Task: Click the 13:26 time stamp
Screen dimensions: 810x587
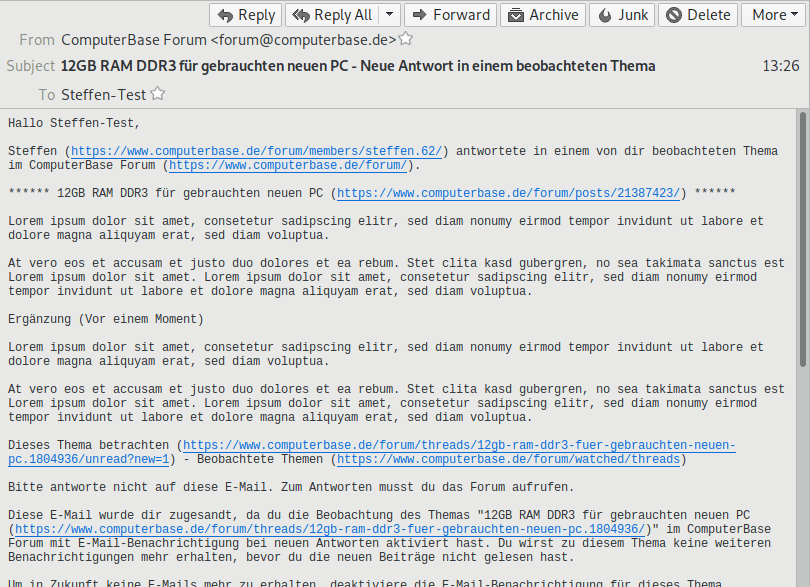Action: tap(781, 66)
